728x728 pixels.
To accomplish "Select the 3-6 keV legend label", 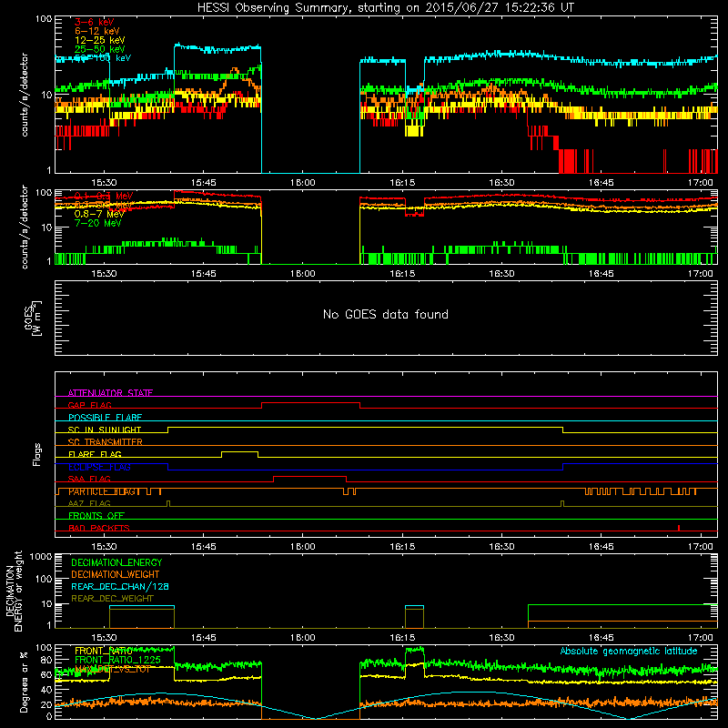I will pyautogui.click(x=95, y=22).
